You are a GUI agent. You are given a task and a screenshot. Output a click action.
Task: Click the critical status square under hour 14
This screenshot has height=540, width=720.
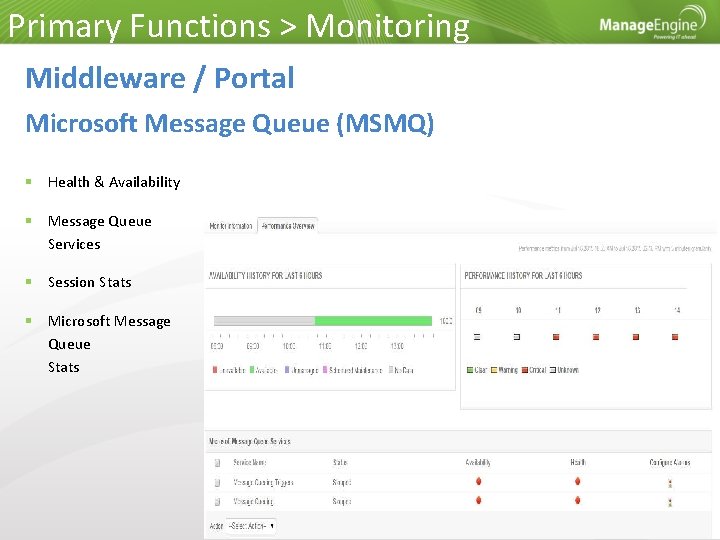coord(675,337)
